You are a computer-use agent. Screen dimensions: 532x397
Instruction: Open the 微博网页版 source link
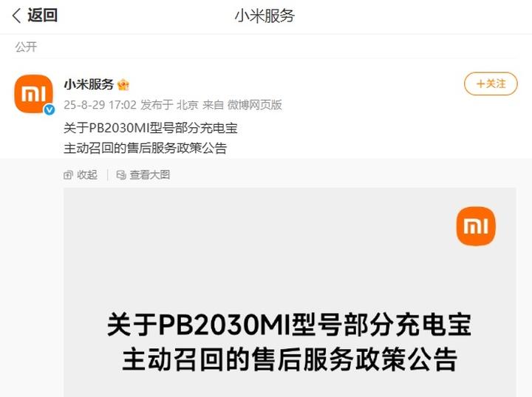(254, 105)
